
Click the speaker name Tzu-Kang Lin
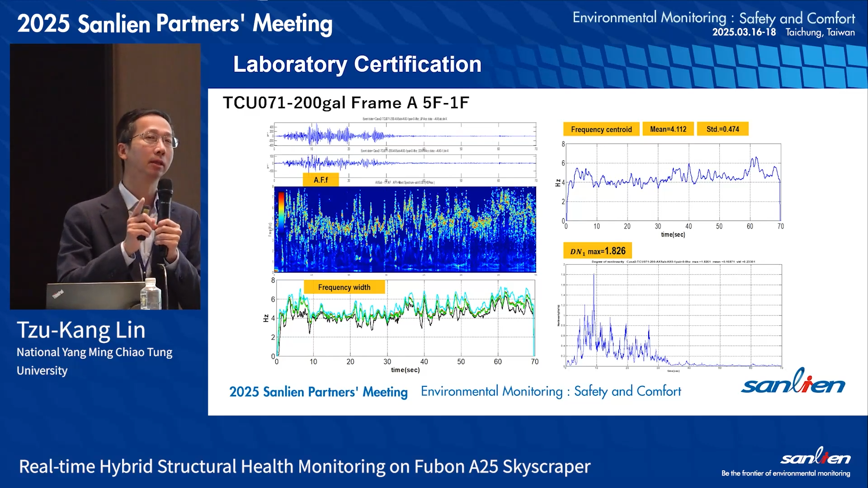click(x=81, y=330)
